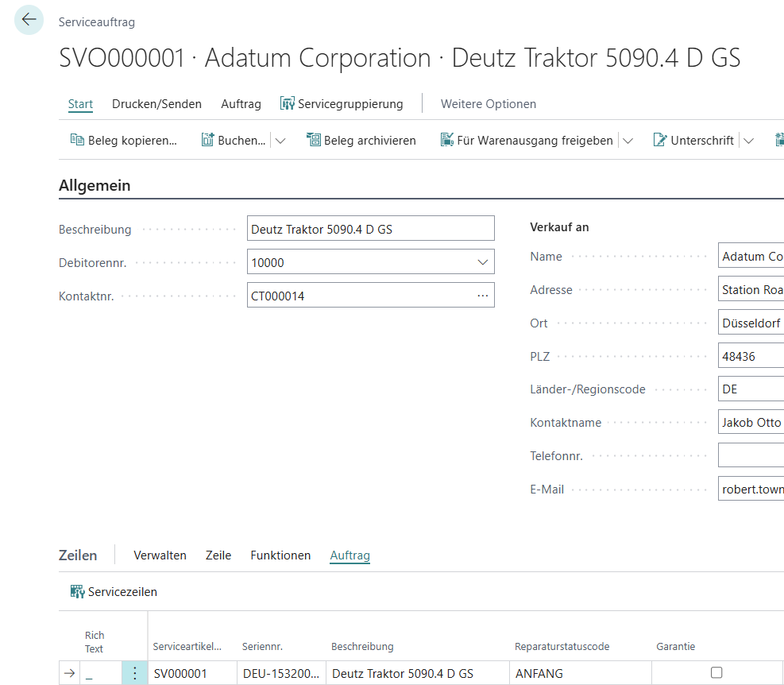Open the Funktionen menu in Zeilen

[x=280, y=555]
